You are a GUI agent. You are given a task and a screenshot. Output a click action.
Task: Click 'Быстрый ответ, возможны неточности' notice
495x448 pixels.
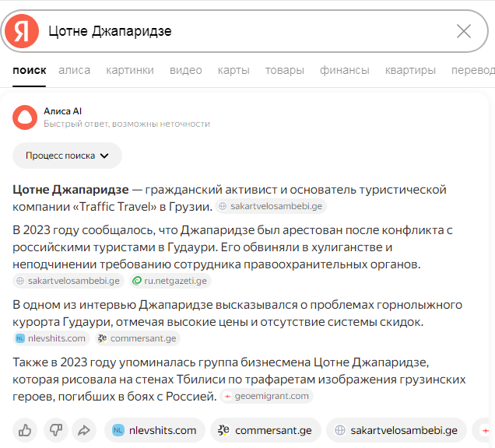(x=127, y=124)
